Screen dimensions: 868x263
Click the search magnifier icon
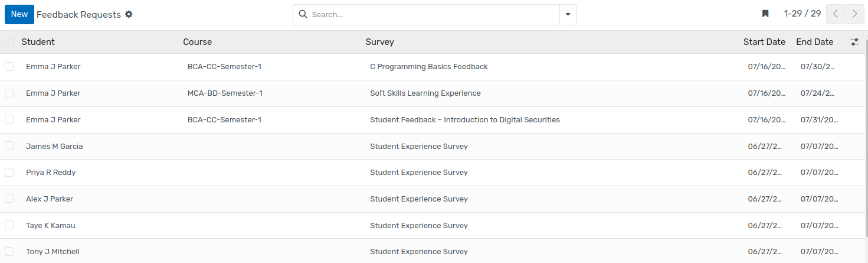point(303,14)
